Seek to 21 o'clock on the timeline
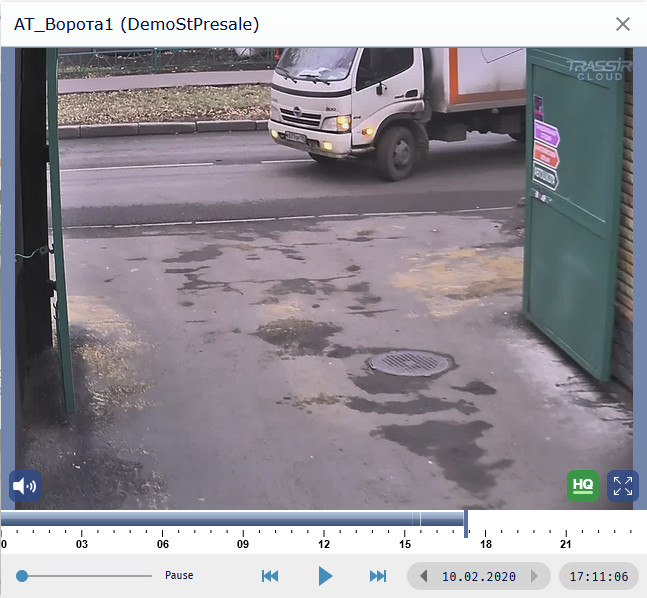Image resolution: width=647 pixels, height=598 pixels. 566,534
